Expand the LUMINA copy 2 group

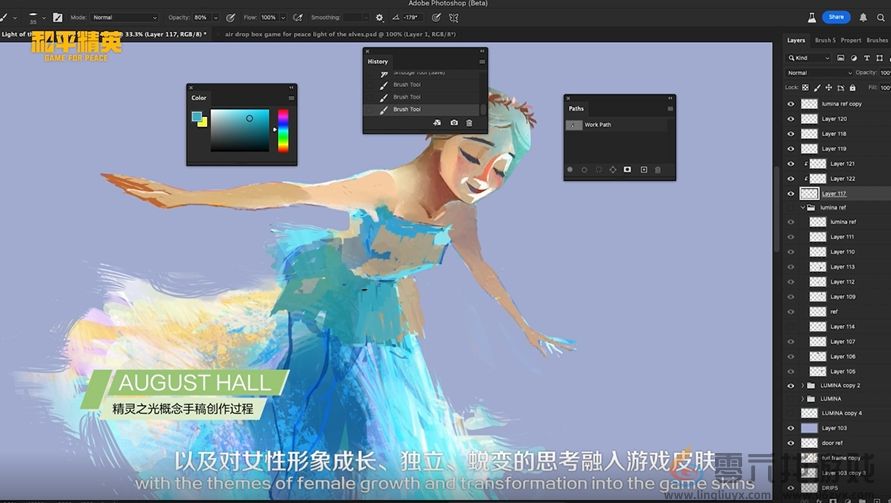pyautogui.click(x=802, y=386)
